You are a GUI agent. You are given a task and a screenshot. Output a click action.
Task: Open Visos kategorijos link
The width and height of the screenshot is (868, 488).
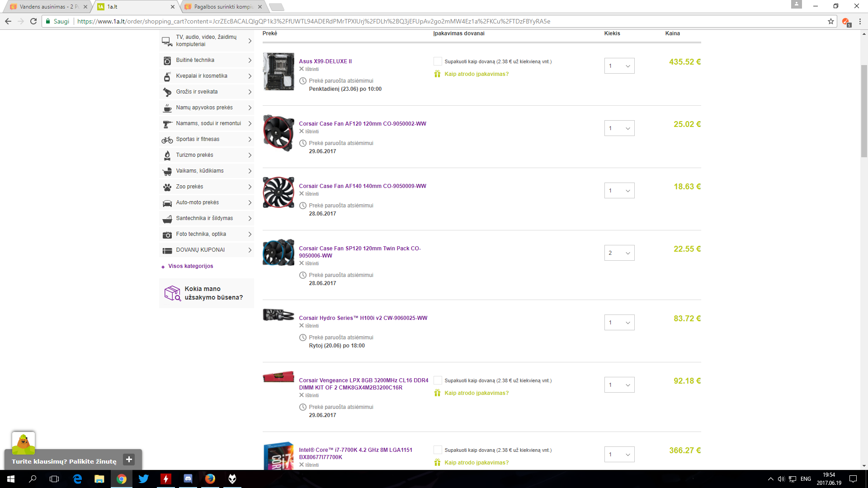[191, 266]
